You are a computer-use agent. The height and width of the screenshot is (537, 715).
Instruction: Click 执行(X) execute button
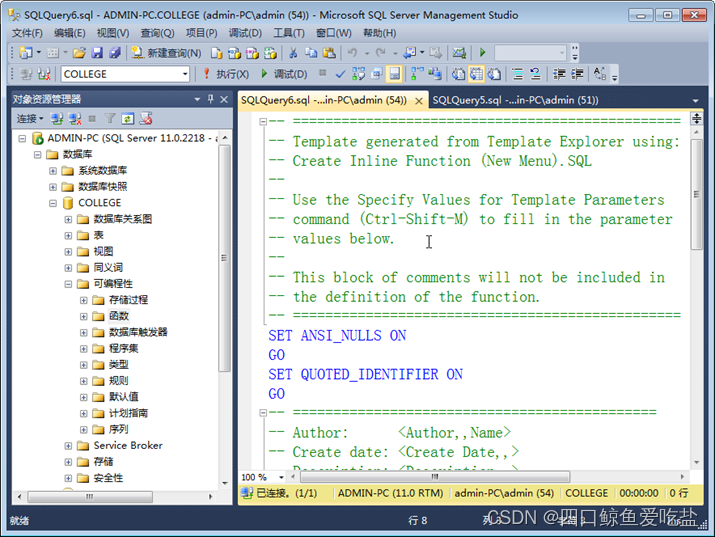226,74
